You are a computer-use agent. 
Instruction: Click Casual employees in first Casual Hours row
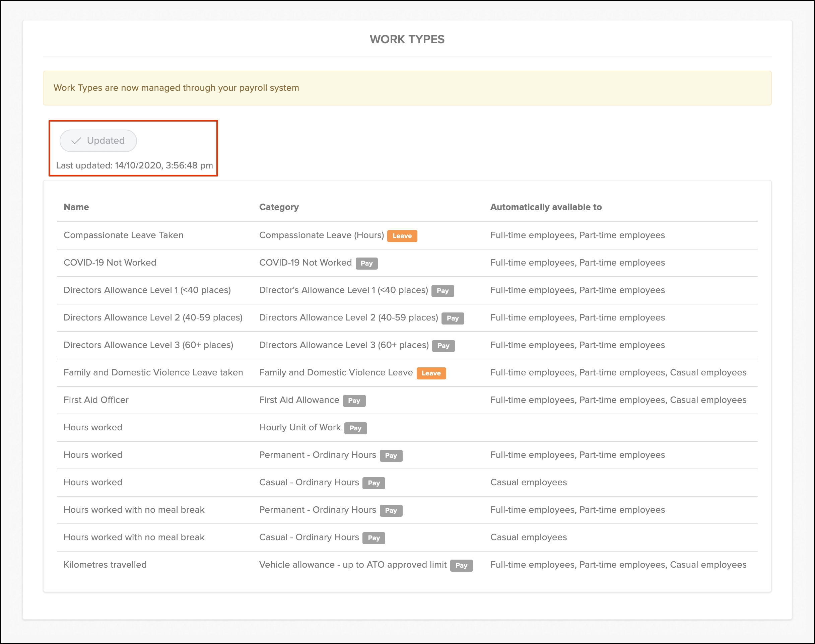528,482
